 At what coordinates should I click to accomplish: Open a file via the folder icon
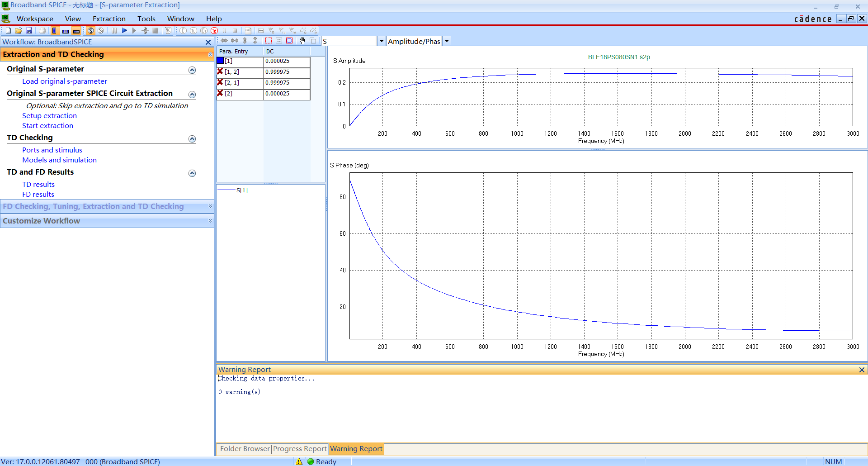tap(19, 31)
